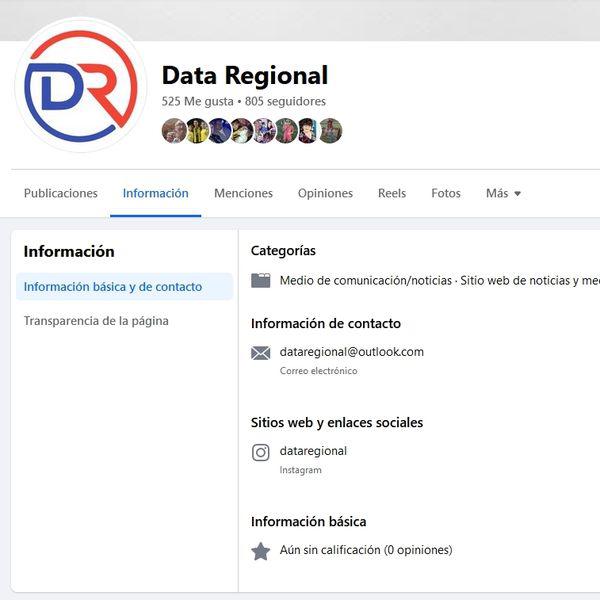The height and width of the screenshot is (600, 600).
Task: Click the star rating icon
Action: (x=261, y=551)
